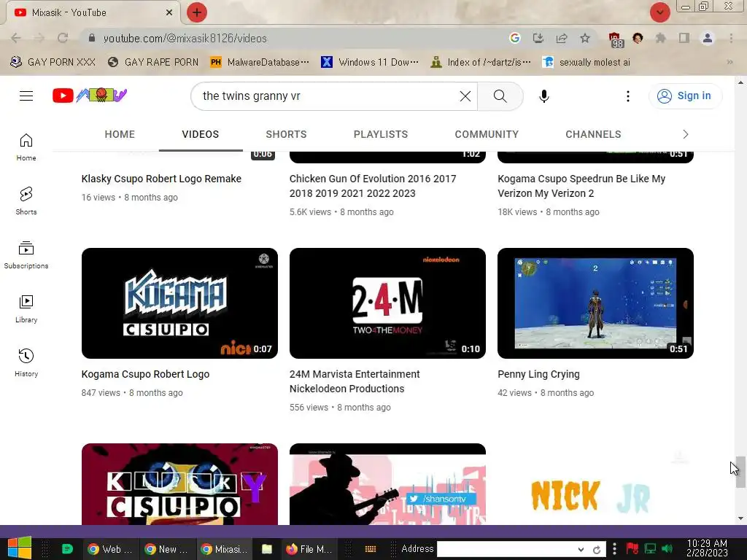
Task: Click Kogama Csupo Robert Logo title
Action: point(145,374)
